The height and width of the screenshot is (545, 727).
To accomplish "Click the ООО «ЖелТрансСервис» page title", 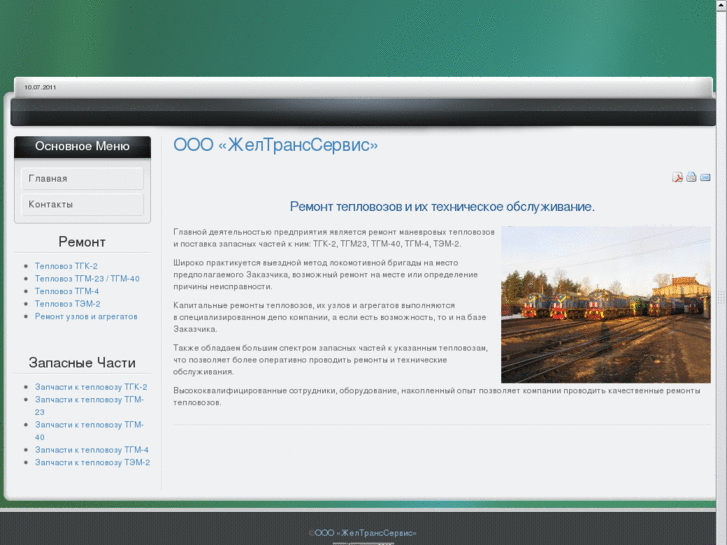I will [x=275, y=145].
